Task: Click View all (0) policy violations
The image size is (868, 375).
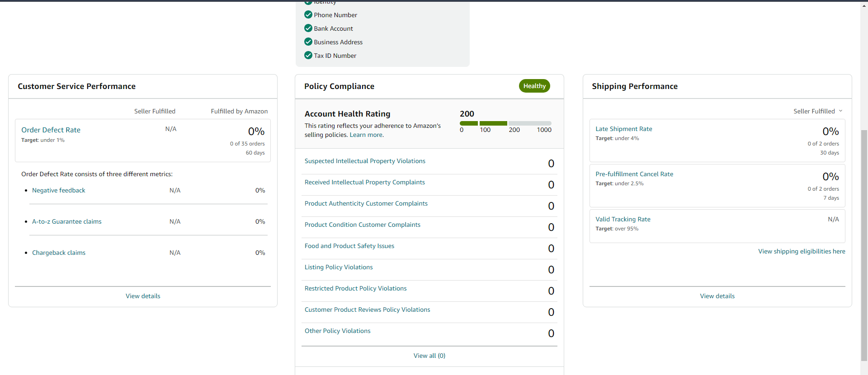Action: click(x=429, y=356)
